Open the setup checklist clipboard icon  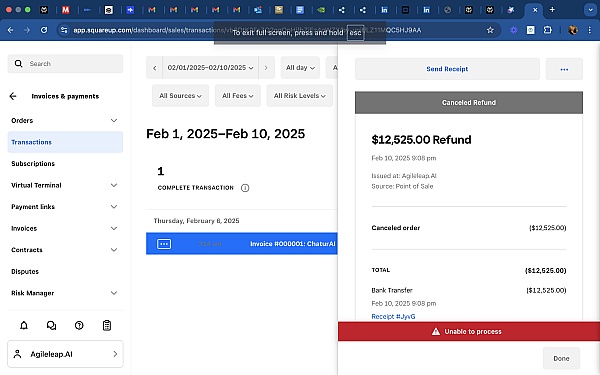point(107,325)
